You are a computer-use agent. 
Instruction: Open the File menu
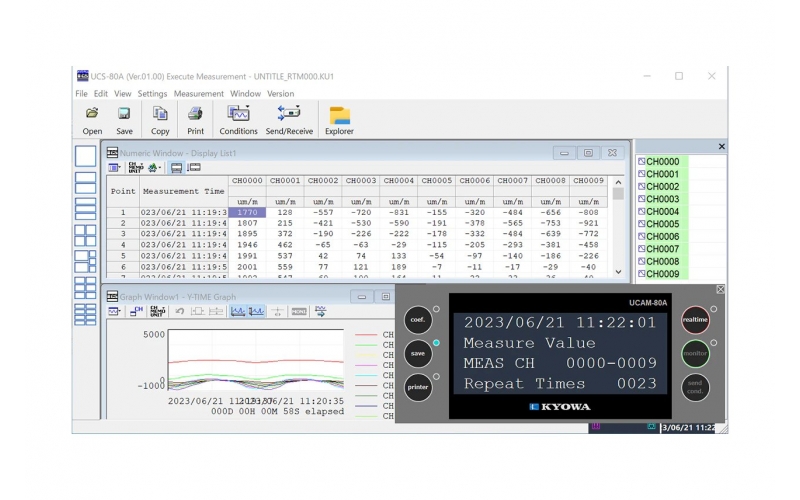pos(81,94)
